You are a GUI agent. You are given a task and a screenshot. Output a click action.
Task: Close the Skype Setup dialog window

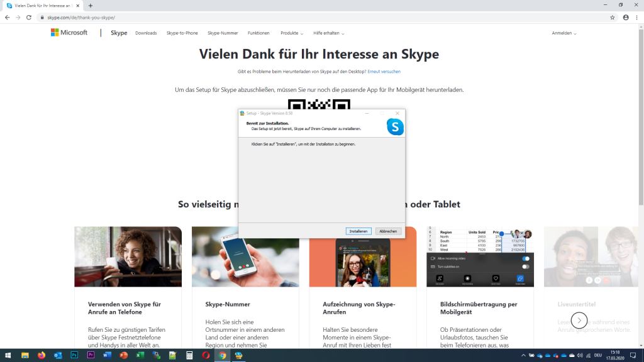coord(397,113)
